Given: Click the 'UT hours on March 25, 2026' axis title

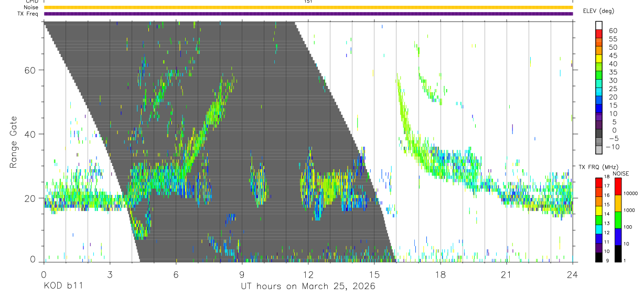Looking at the screenshot, I should click(308, 287).
